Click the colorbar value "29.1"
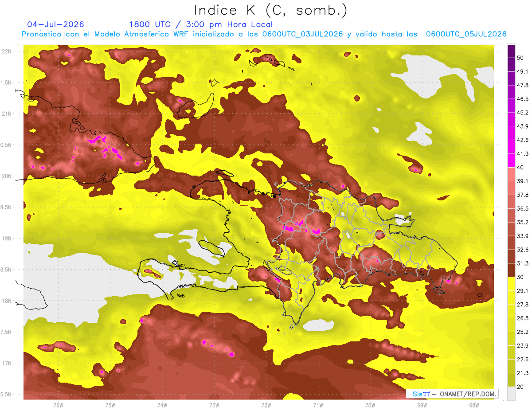 tap(522, 291)
